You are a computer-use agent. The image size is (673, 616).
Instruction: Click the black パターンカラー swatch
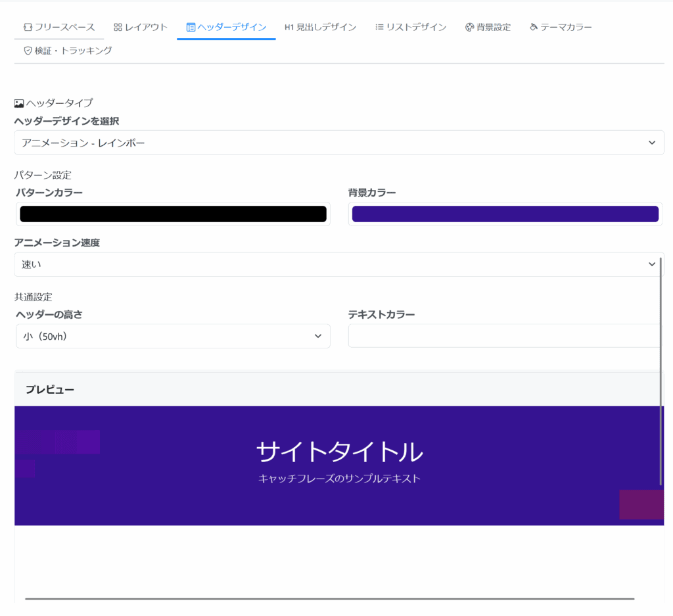point(173,214)
